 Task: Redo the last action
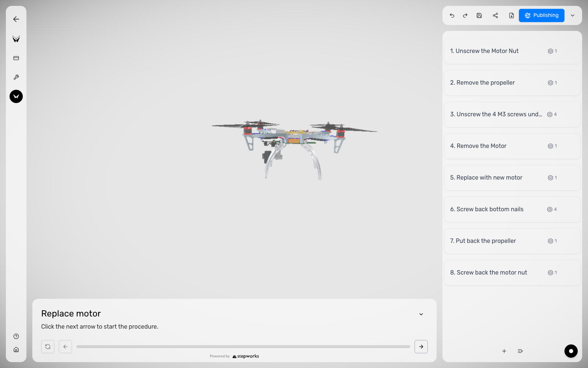[x=465, y=15]
